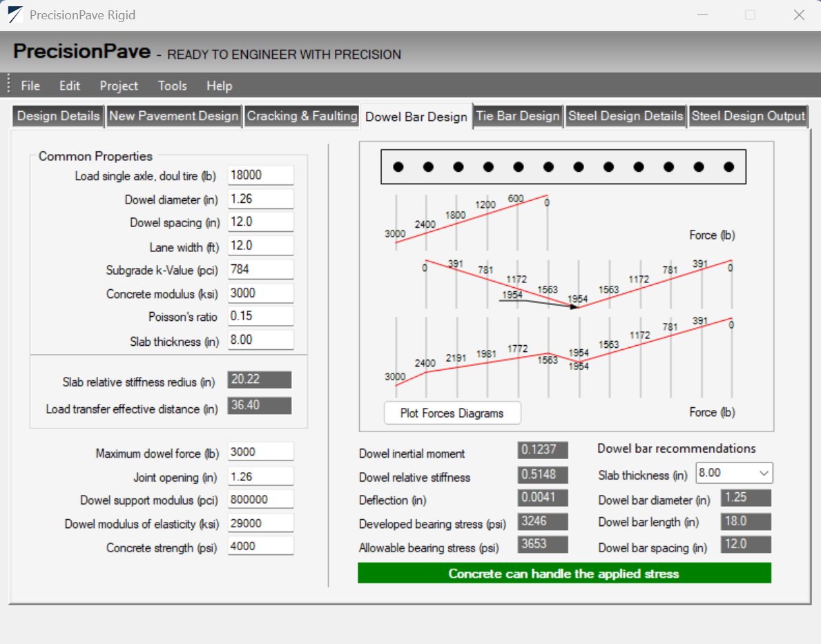
Task: Open the File menu
Action: click(x=30, y=86)
